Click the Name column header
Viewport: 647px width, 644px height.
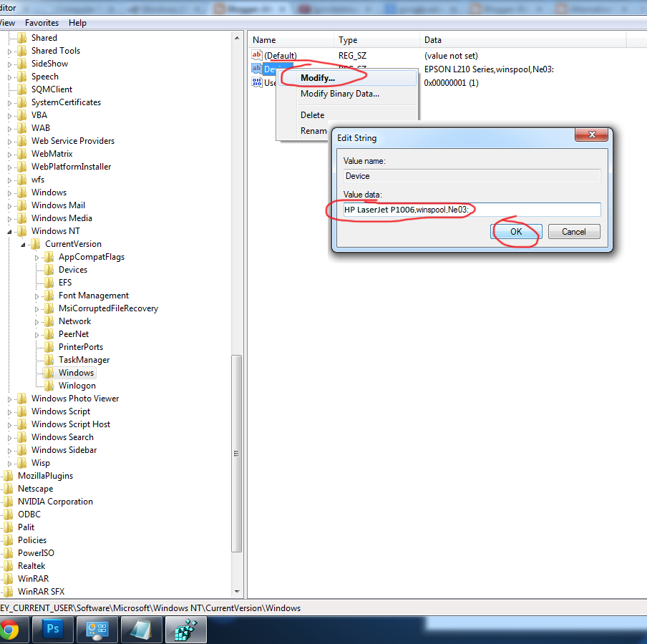[291, 40]
